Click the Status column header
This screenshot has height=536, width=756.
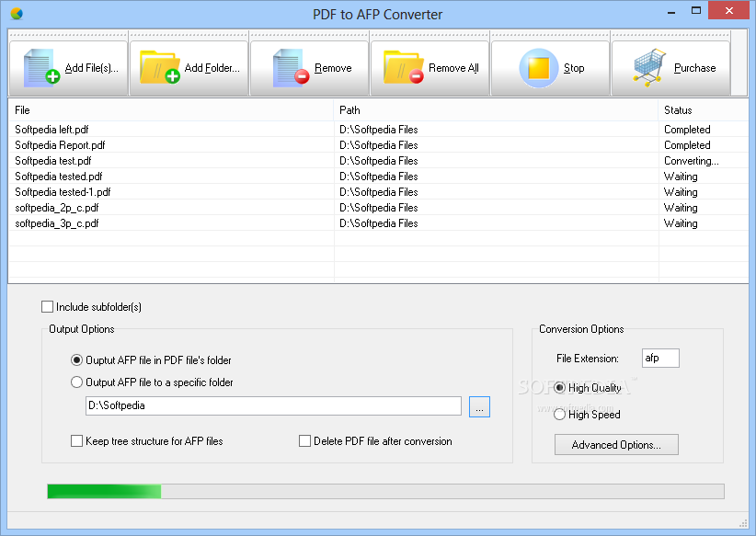[x=704, y=110]
